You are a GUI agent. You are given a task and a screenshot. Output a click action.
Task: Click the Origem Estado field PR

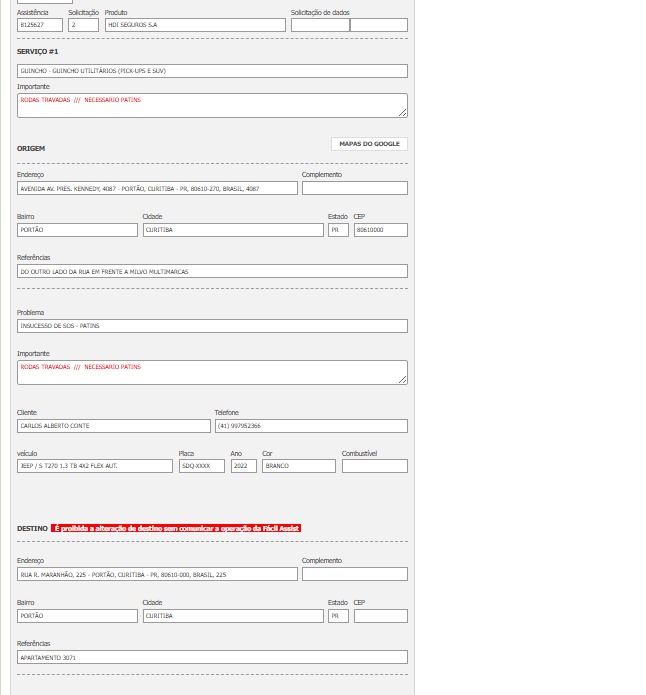(338, 230)
